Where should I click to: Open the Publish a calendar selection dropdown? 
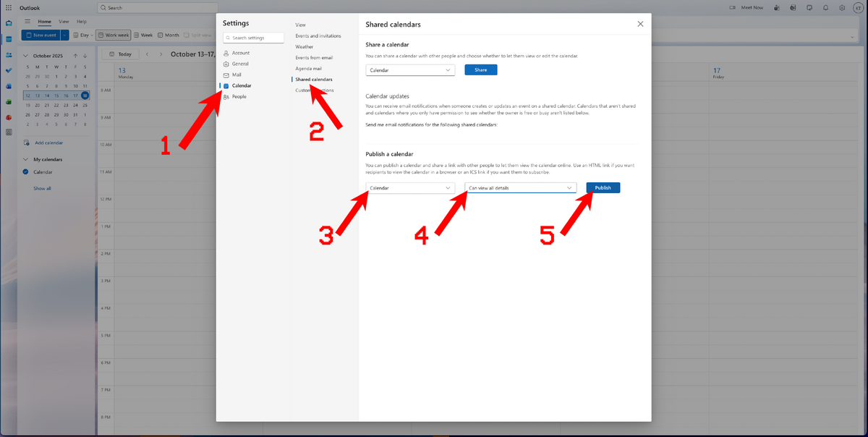(410, 188)
